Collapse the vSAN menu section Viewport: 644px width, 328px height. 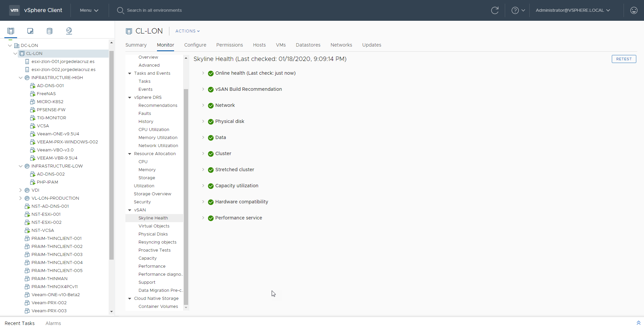tap(129, 210)
